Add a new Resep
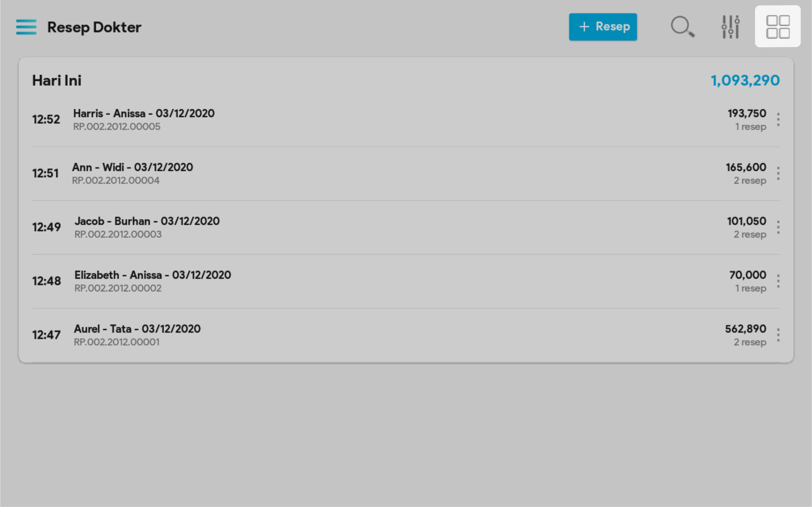 (603, 27)
